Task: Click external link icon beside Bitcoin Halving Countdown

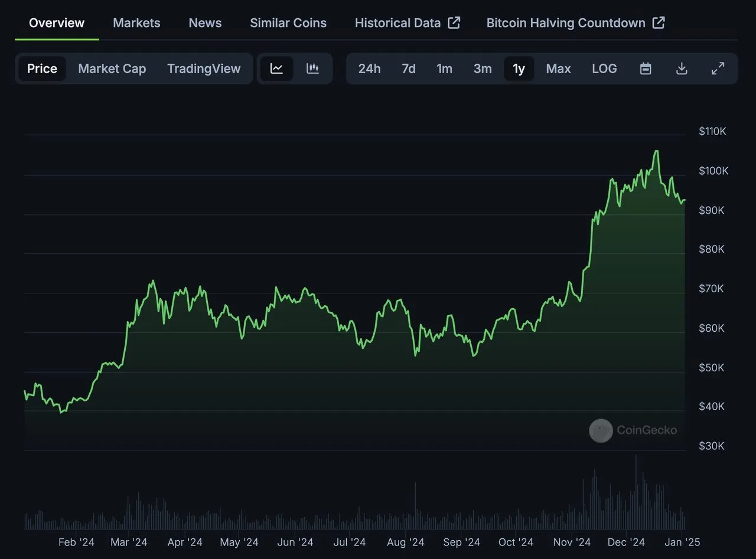Action: (x=659, y=23)
